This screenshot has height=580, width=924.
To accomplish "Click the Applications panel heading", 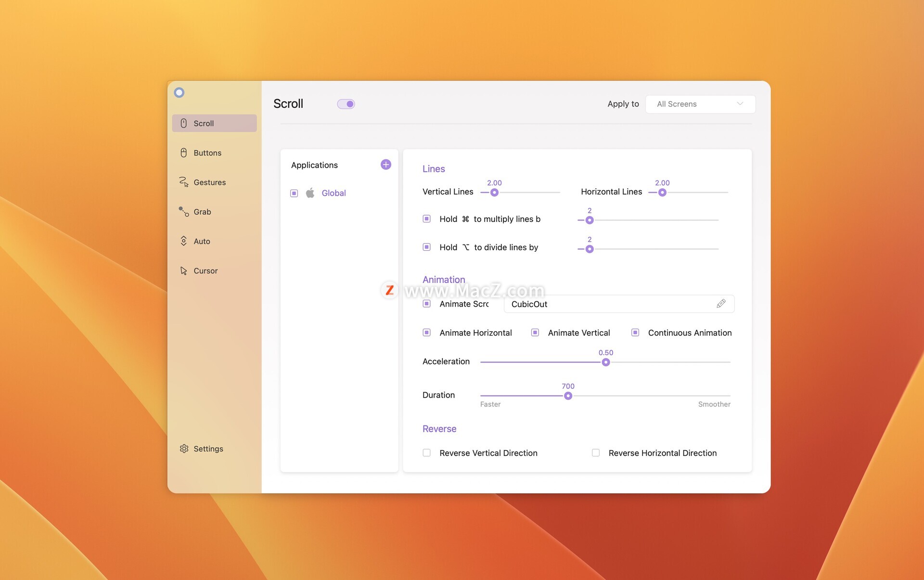I will coord(314,165).
